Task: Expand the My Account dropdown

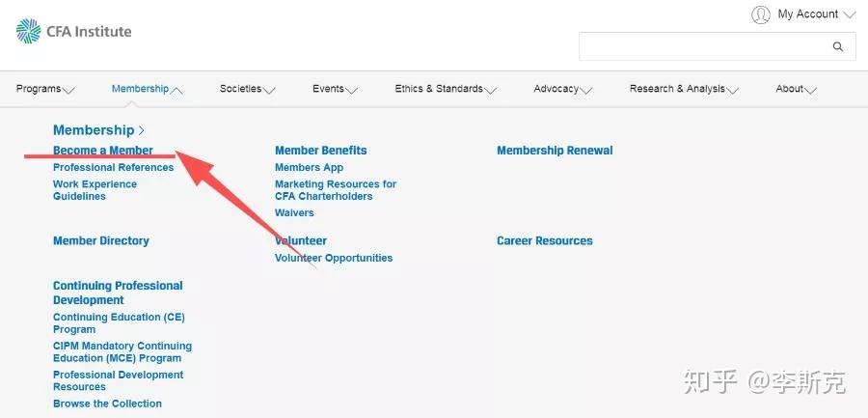Action: coord(849,14)
